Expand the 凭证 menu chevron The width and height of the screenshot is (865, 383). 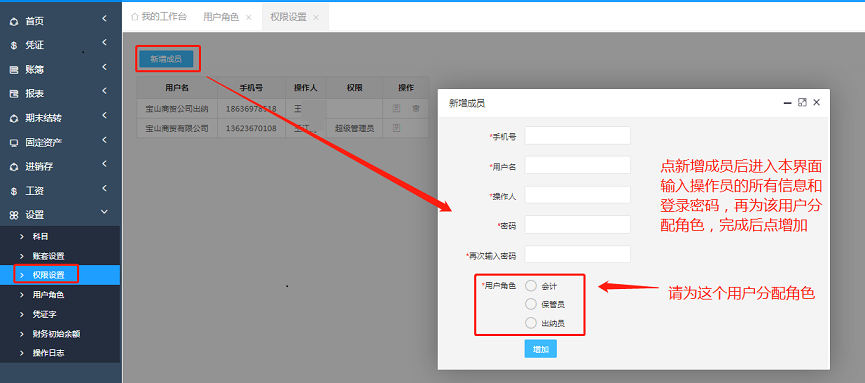tap(104, 43)
